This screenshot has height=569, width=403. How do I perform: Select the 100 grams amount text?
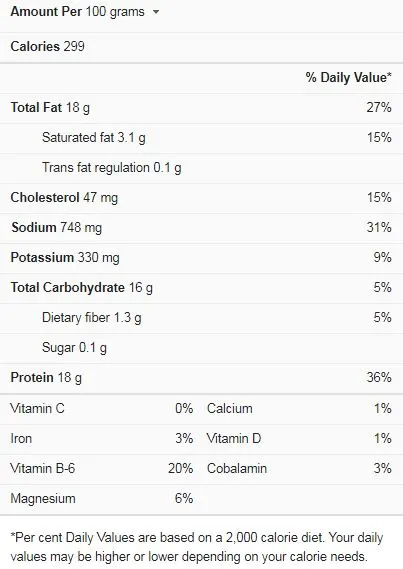(x=115, y=12)
